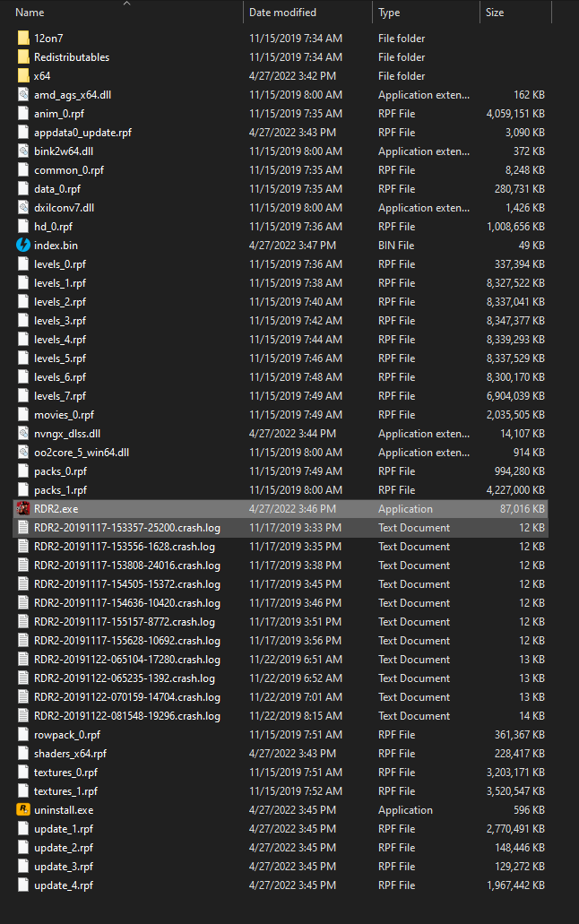The image size is (579, 924).
Task: Click the RDR2-20191117-153357-25200.crash.log document icon
Action: [x=23, y=527]
